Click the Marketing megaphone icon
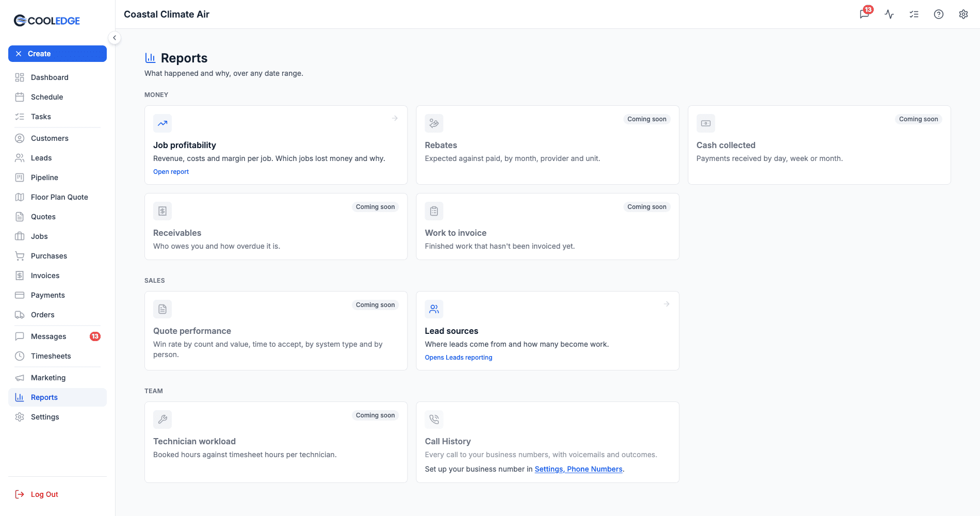 point(20,378)
